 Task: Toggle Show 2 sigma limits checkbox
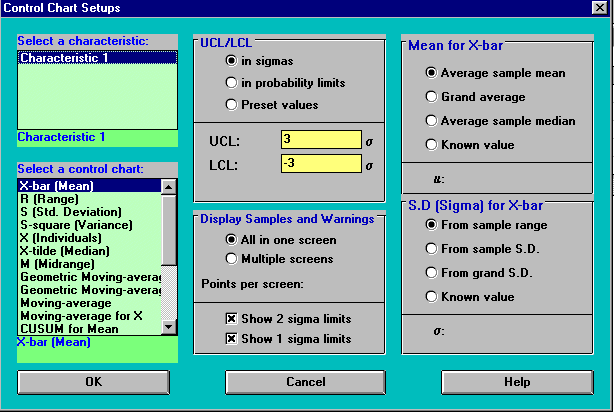[x=232, y=319]
